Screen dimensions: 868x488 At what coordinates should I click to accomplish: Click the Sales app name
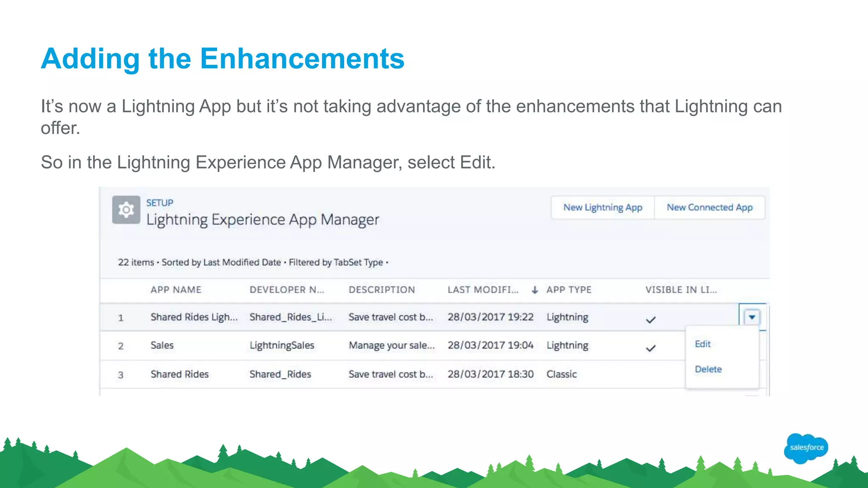(x=162, y=345)
